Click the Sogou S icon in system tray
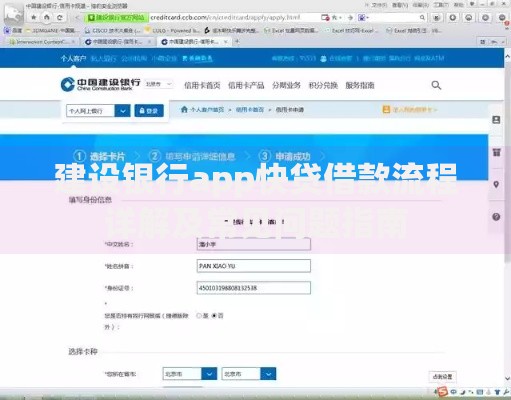Viewport: 511px width, 400px height. click(442, 391)
